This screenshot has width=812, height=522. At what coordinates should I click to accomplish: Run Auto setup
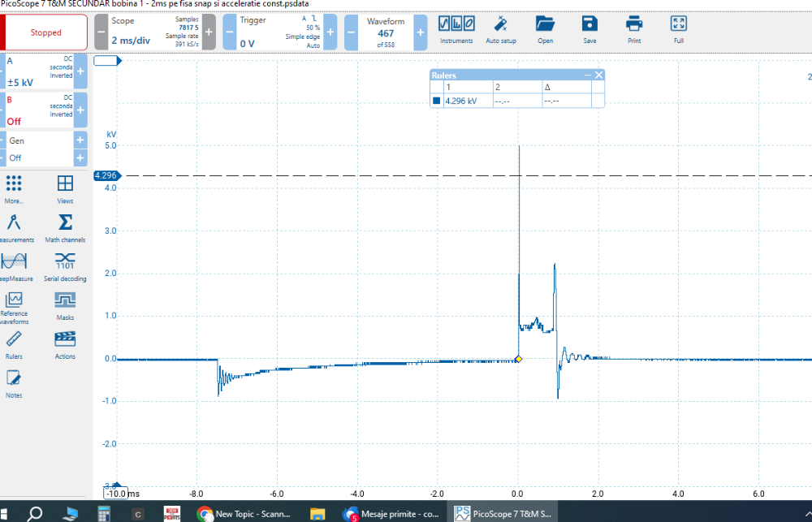pyautogui.click(x=501, y=30)
